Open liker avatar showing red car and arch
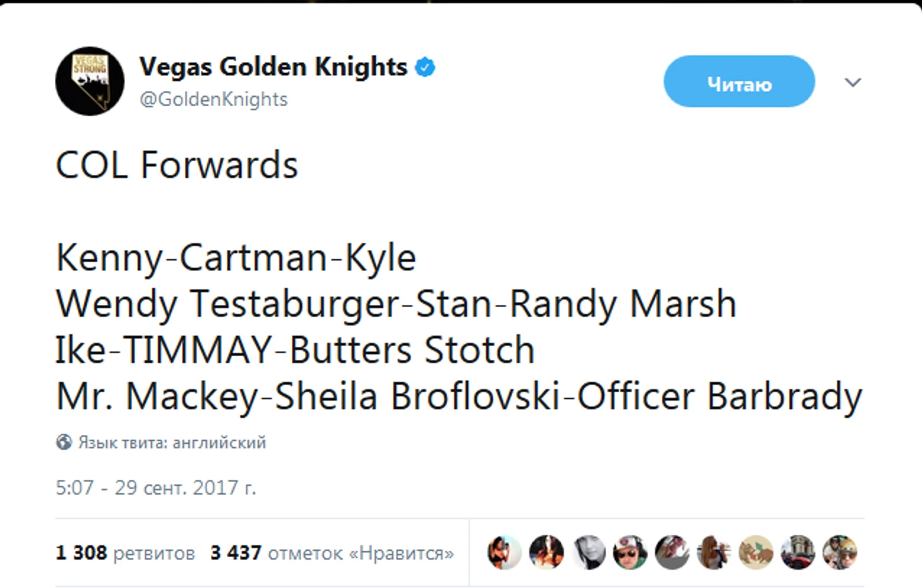This screenshot has height=588, width=922. [x=798, y=553]
